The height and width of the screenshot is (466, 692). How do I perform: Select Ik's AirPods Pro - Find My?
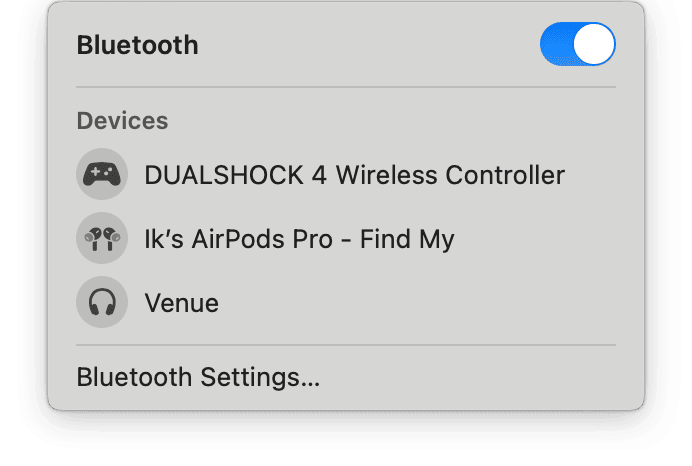[x=299, y=239]
